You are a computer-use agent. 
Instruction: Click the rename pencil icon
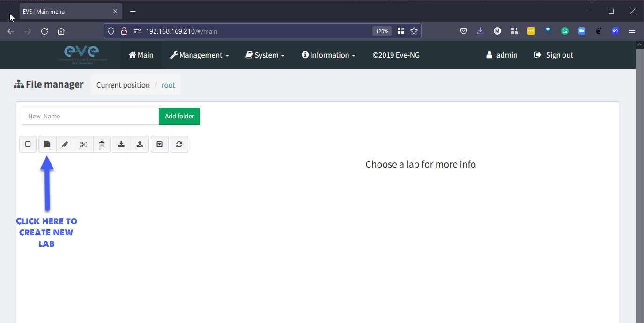pos(65,144)
